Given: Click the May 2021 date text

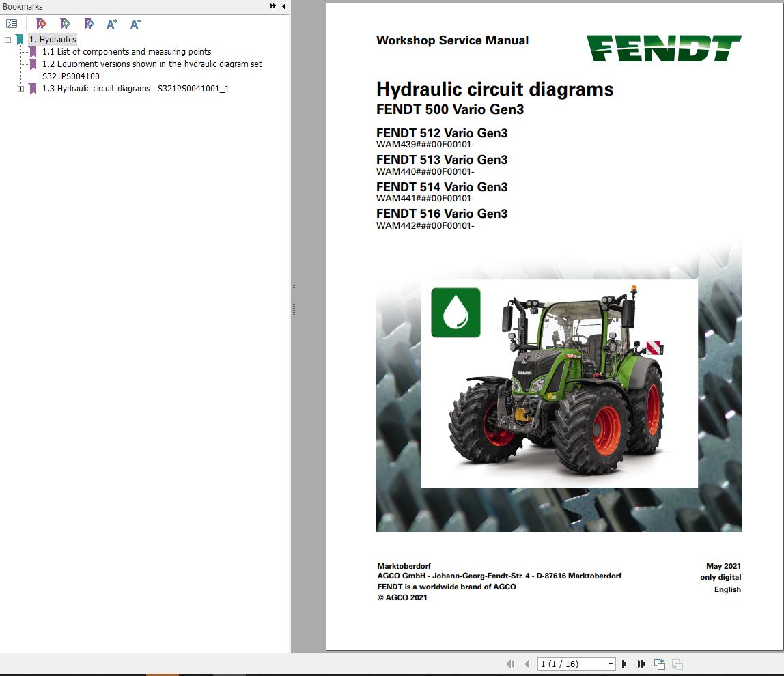Looking at the screenshot, I should (723, 566).
